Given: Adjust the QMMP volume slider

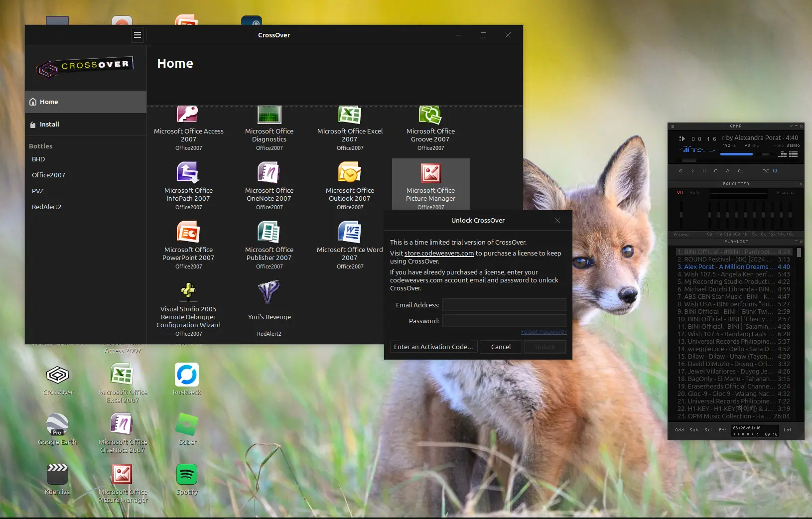Looking at the screenshot, I should tap(737, 154).
